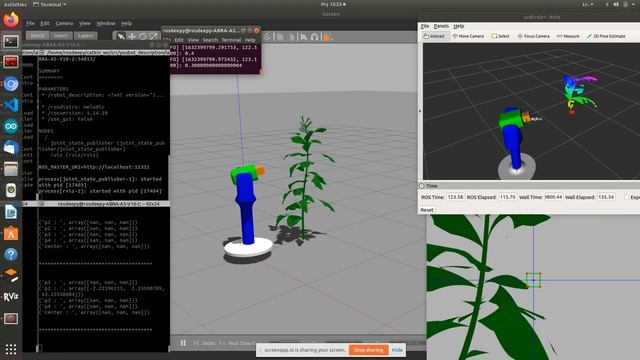Click Gazebo's snap magnet tool
640x360 pixels.
click(x=314, y=37)
